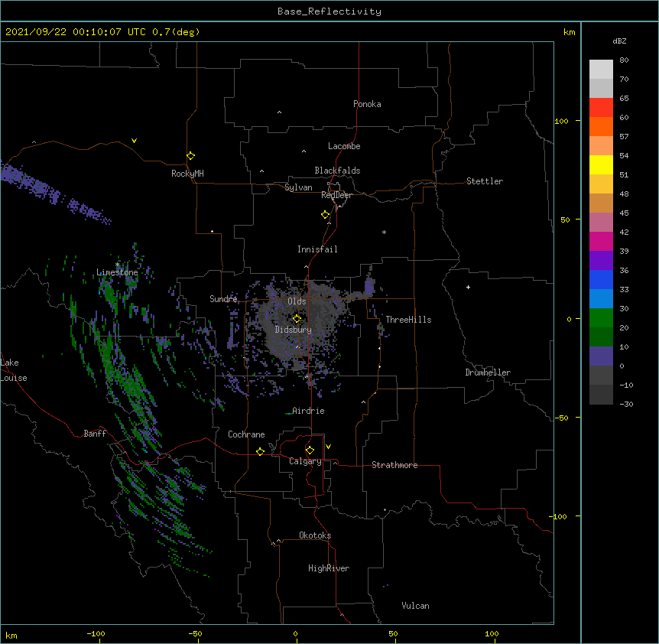
Task: Click the Drumheller label
Action: tap(488, 372)
